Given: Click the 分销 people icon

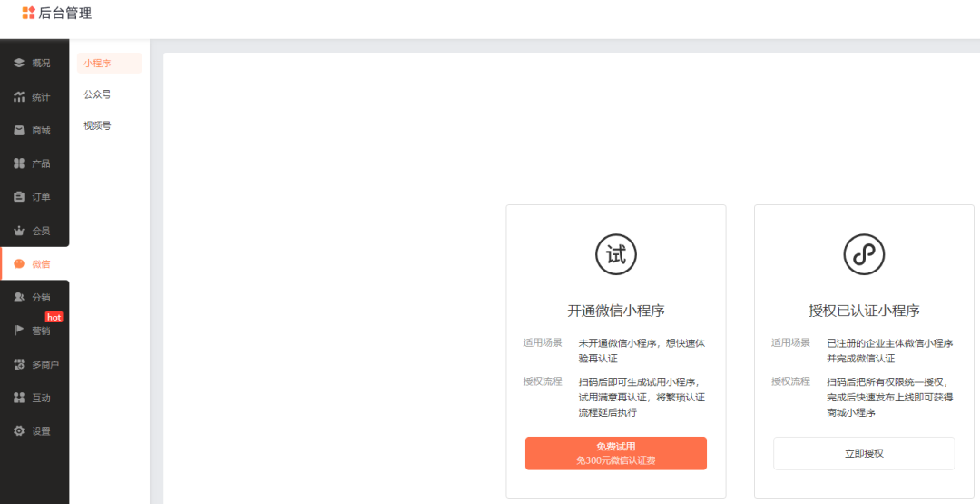Looking at the screenshot, I should pos(19,298).
